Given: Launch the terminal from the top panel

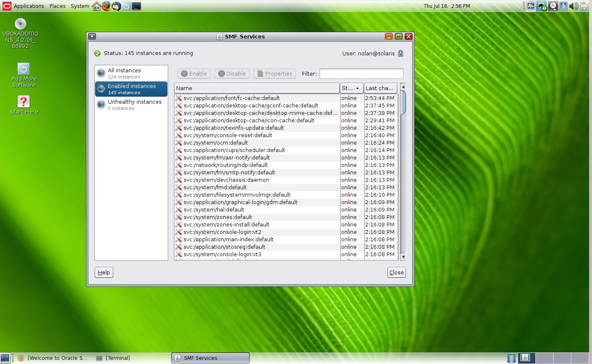Looking at the screenshot, I should [136, 6].
